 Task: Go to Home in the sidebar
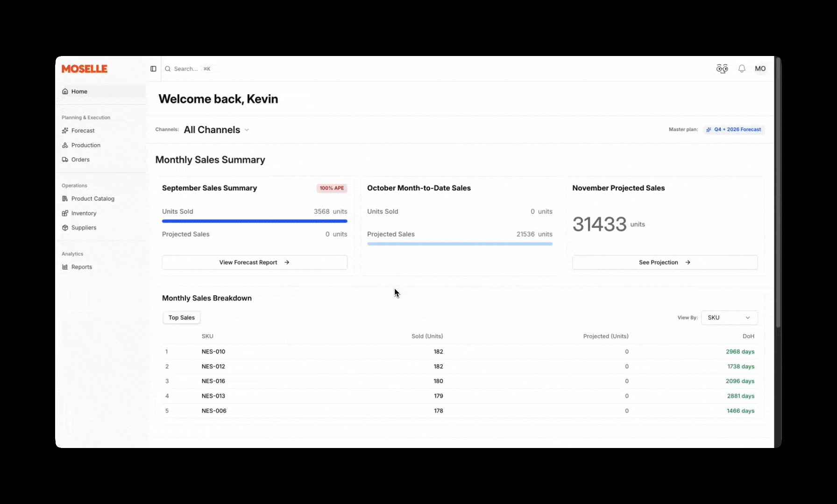point(79,91)
